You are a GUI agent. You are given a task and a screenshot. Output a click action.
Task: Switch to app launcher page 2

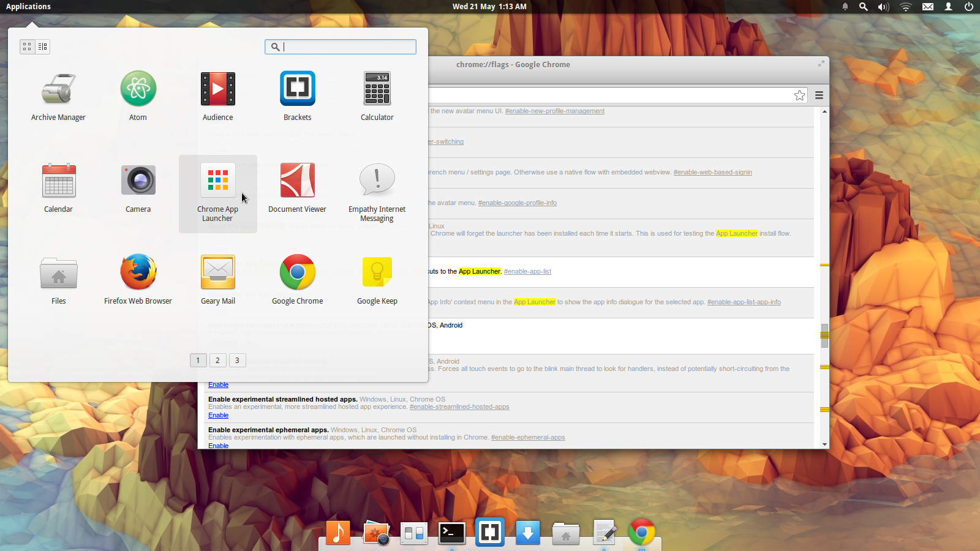[x=217, y=360]
